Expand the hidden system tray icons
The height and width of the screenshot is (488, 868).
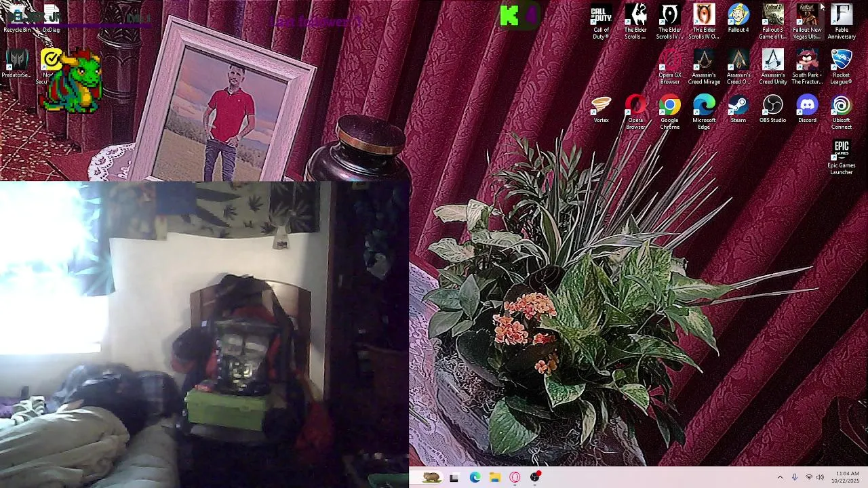coord(780,478)
